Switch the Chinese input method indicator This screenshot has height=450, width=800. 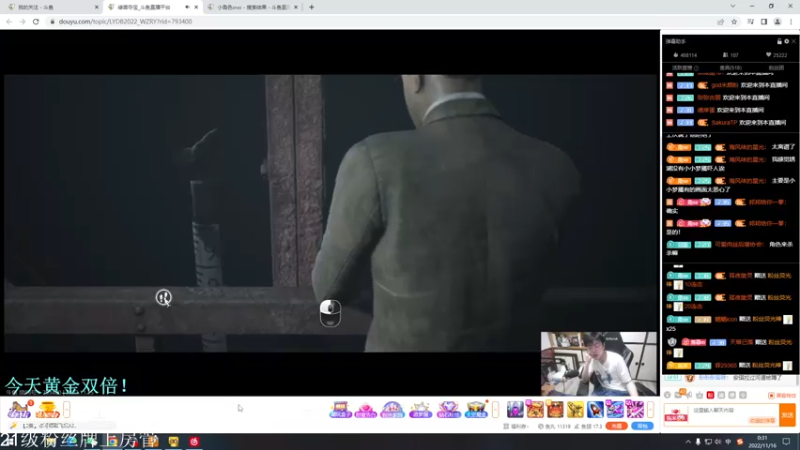728,442
